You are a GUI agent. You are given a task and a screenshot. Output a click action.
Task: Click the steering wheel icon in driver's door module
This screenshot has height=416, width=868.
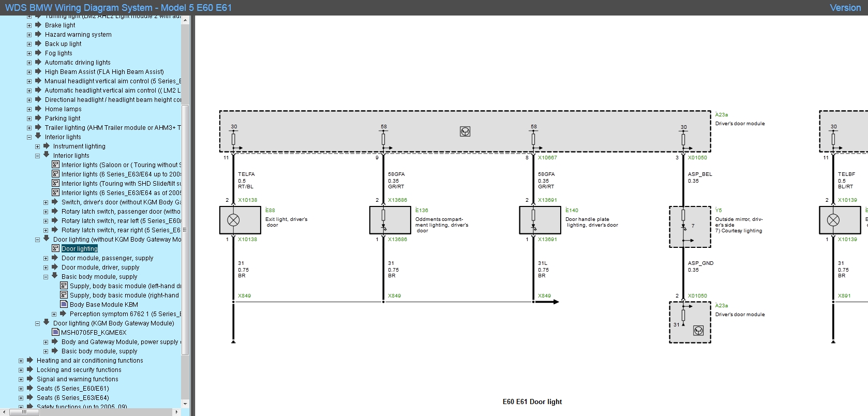(x=465, y=131)
